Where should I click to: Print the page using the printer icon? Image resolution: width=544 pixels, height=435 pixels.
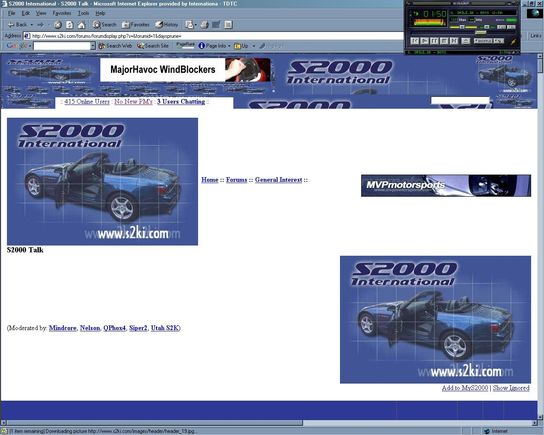(x=205, y=25)
